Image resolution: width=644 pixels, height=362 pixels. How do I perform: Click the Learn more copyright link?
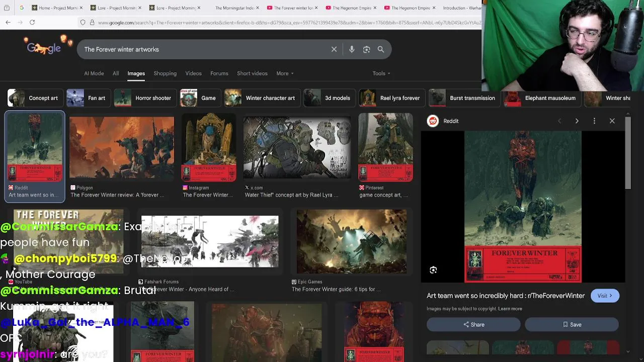click(510, 309)
